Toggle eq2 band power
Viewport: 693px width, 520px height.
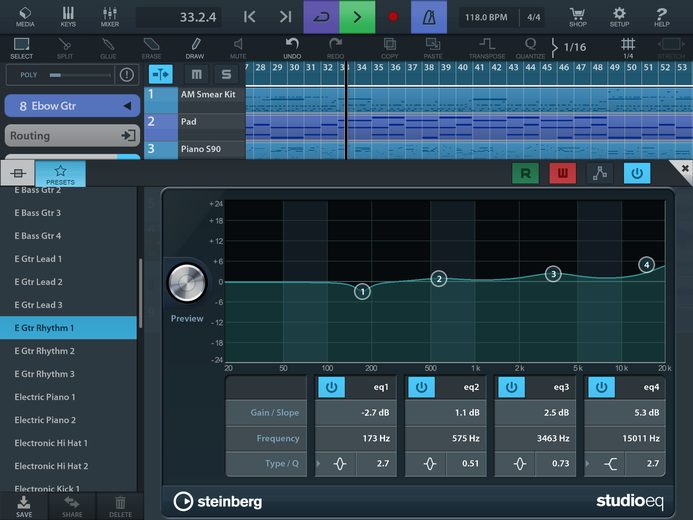(421, 387)
